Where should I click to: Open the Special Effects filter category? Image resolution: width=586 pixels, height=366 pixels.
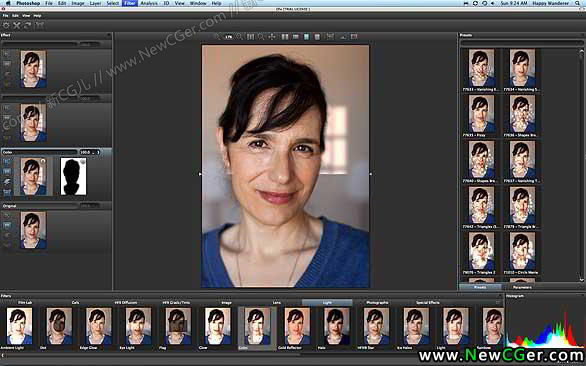(x=428, y=302)
